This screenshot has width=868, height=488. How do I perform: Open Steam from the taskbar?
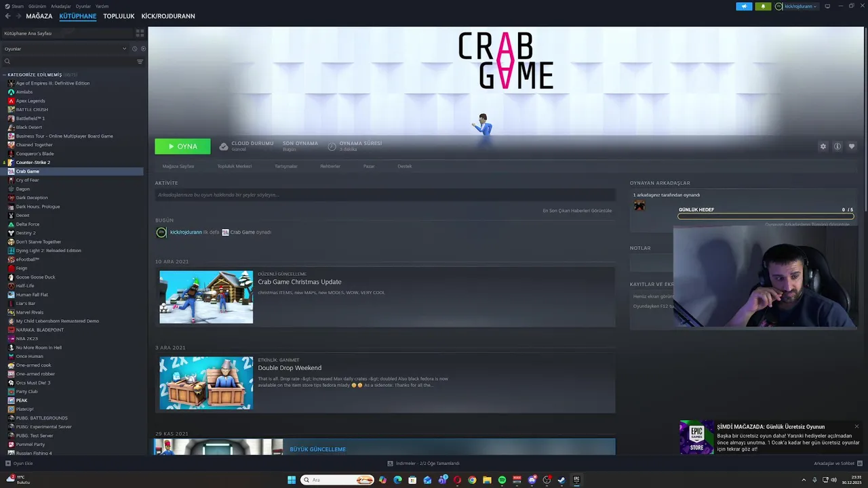point(561,480)
